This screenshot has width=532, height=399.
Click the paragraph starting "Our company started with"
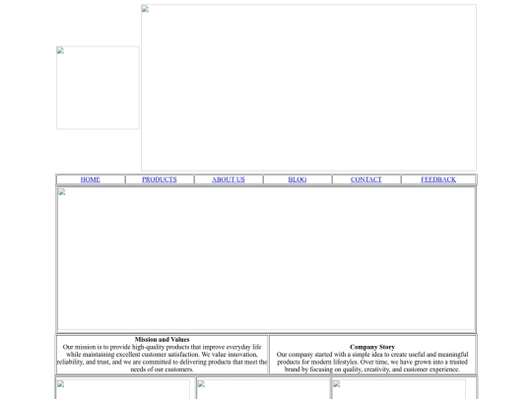[x=372, y=362]
